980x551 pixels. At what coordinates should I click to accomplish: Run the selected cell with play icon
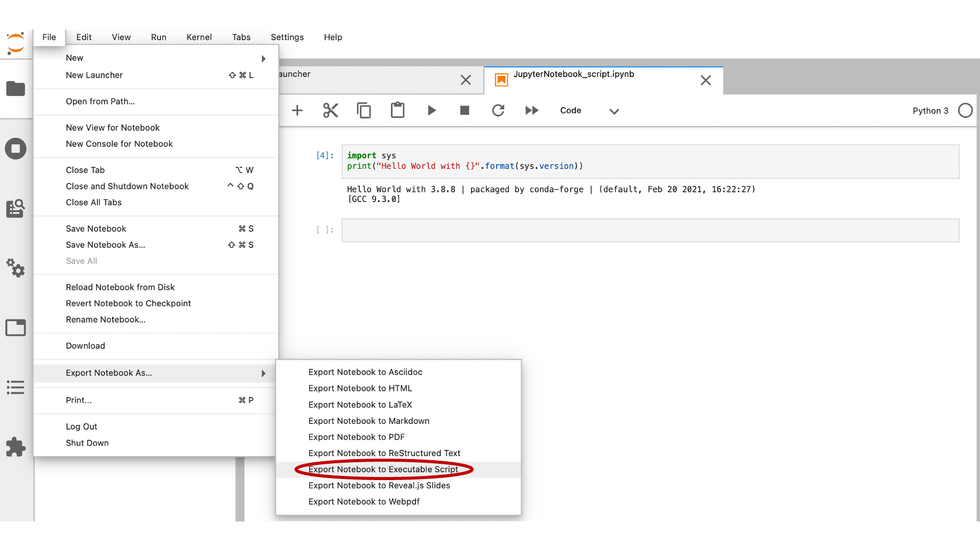[431, 110]
